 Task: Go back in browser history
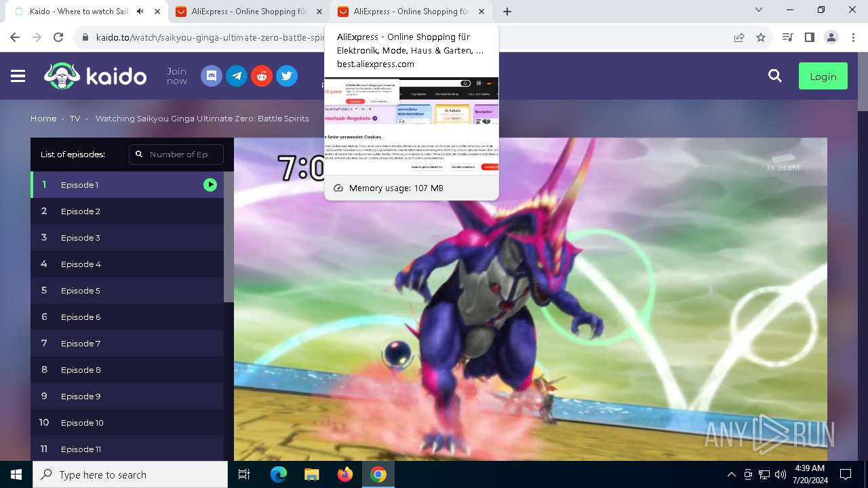(15, 37)
